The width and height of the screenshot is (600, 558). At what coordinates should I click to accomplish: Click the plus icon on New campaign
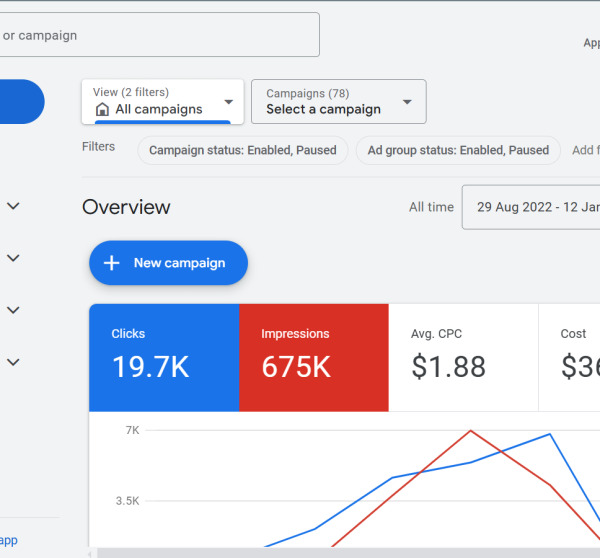tap(112, 263)
